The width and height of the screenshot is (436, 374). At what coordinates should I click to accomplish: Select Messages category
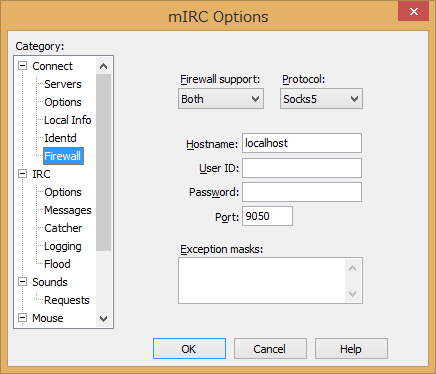point(68,210)
